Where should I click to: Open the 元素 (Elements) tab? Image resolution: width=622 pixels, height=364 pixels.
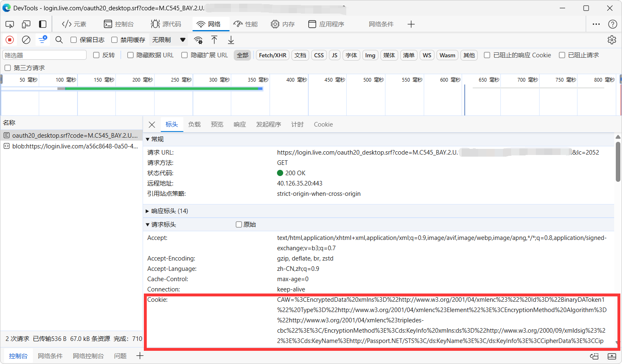click(74, 24)
